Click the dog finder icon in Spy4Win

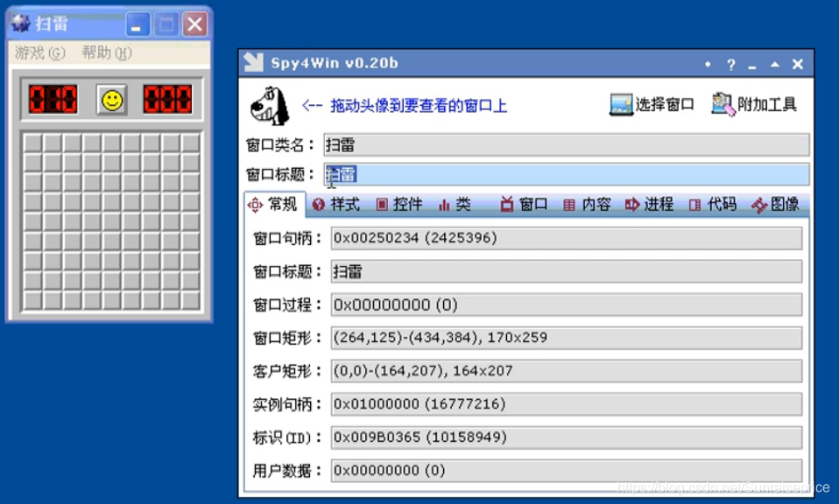[270, 106]
